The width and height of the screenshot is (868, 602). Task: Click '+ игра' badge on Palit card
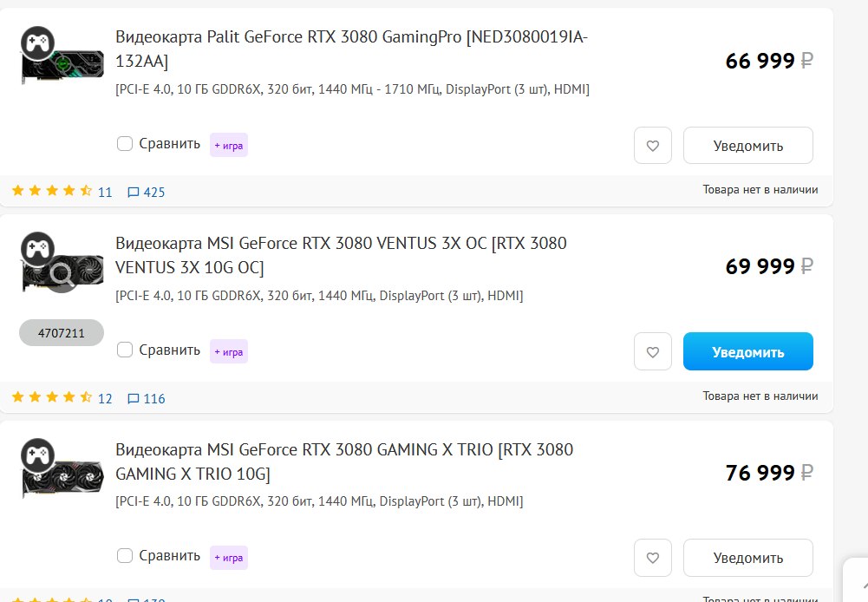[x=229, y=145]
